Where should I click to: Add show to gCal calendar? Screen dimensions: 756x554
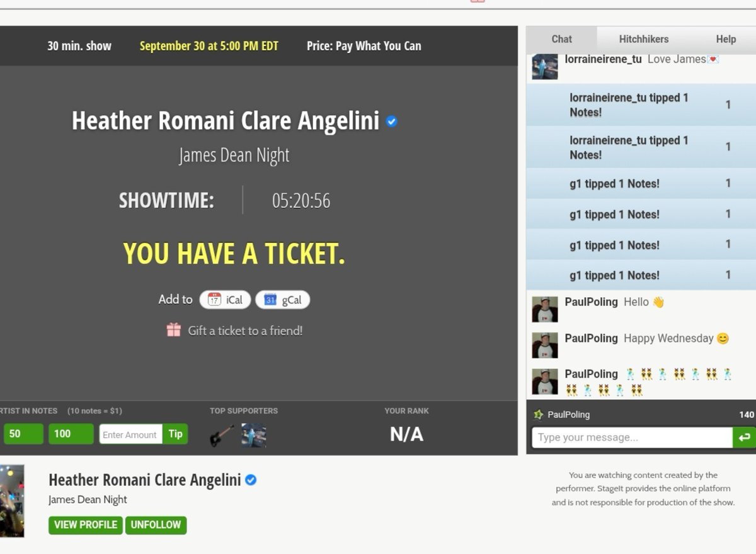coord(282,300)
